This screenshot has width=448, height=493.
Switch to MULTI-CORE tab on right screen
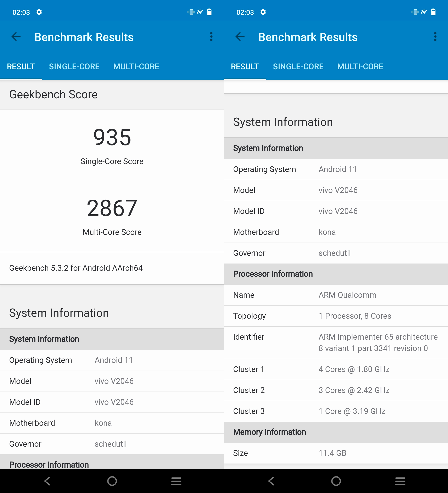click(x=360, y=67)
